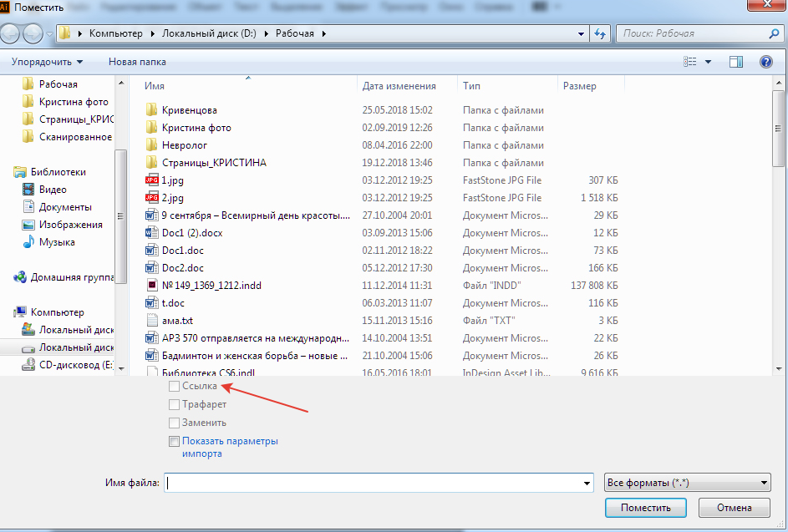
Task: Click the Отмена button
Action: pos(735,508)
